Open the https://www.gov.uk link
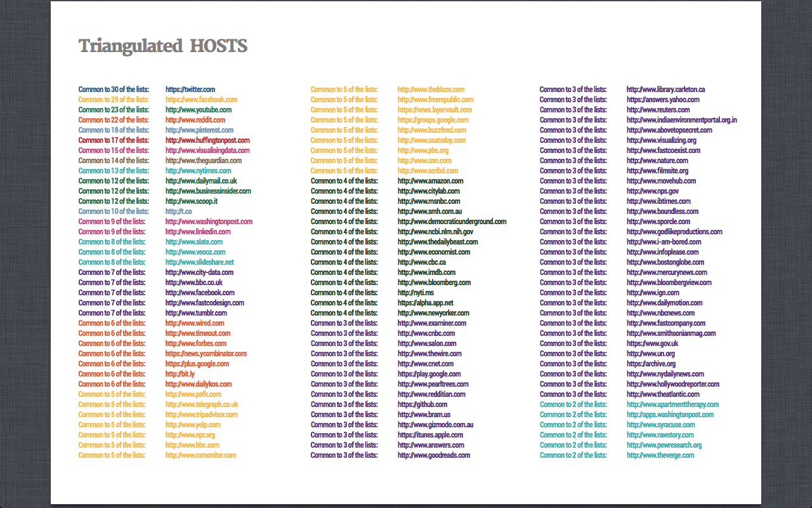Image resolution: width=812 pixels, height=508 pixels. coord(653,344)
